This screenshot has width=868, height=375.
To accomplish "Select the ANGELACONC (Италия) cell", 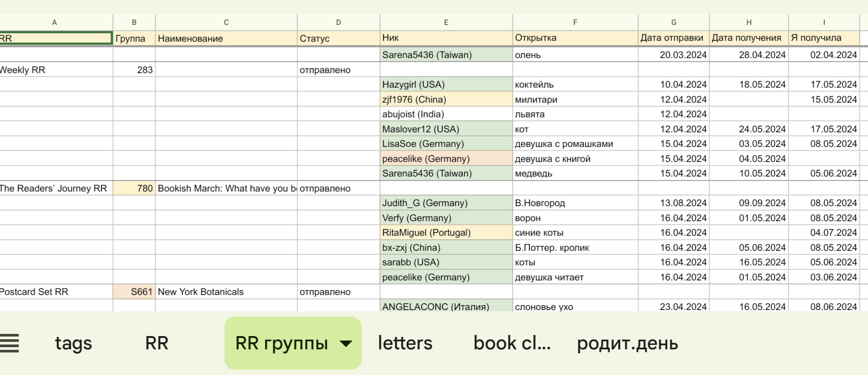I will [x=446, y=306].
